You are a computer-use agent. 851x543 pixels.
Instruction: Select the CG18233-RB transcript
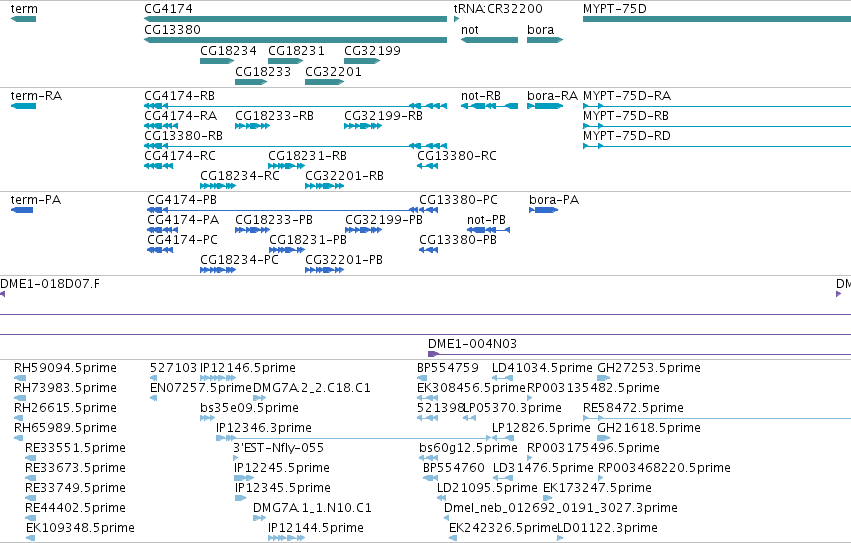[x=252, y=126]
